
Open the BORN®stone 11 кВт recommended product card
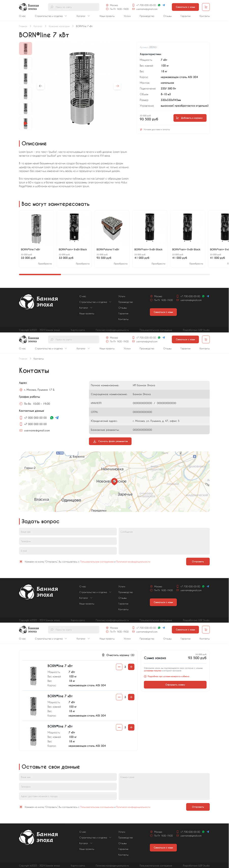[112, 239]
